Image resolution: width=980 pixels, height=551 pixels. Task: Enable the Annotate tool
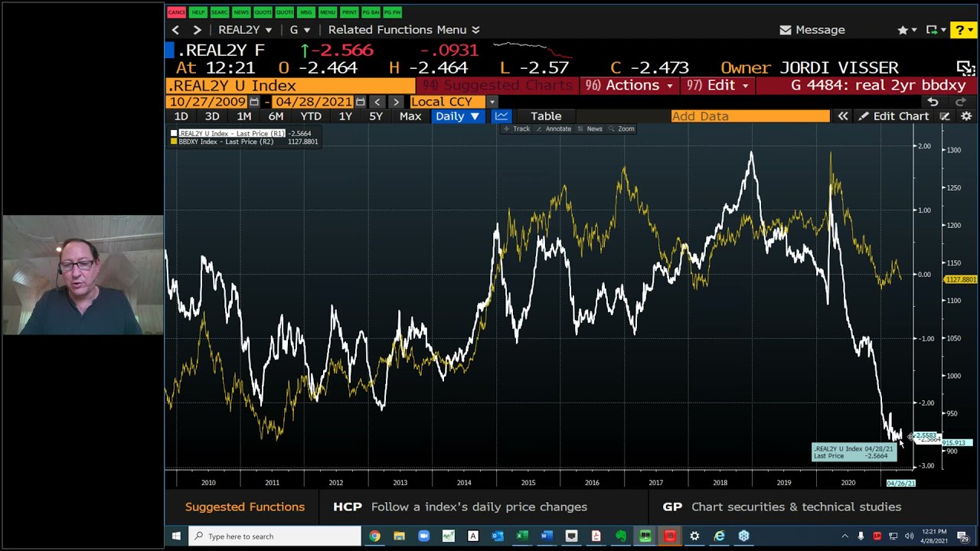554,129
